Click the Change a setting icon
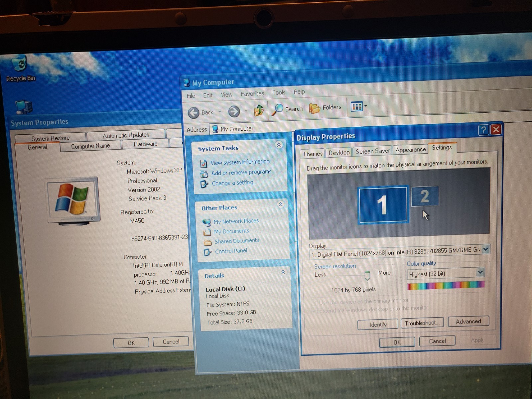Image resolution: width=532 pixels, height=399 pixels. 204,184
